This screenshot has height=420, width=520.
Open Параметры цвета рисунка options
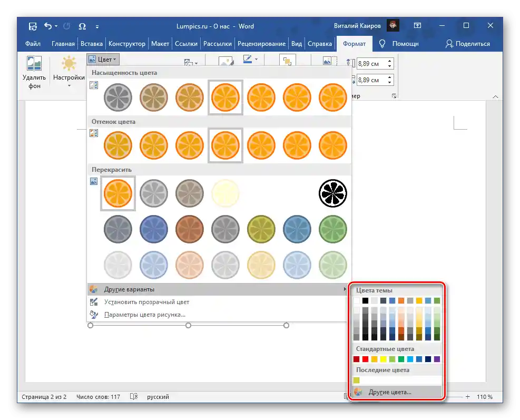(144, 315)
